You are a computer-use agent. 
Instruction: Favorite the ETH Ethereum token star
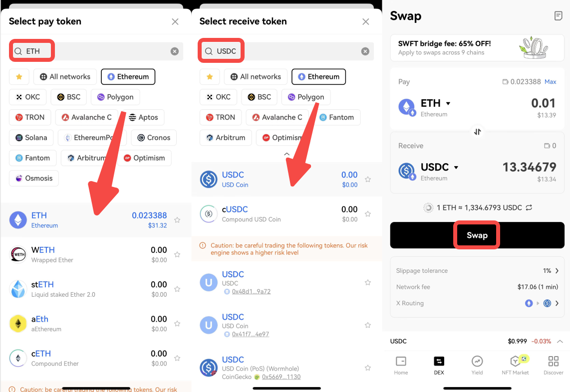click(177, 220)
